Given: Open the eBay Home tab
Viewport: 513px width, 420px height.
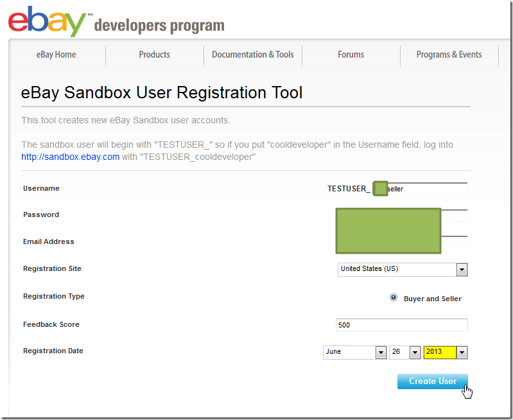Looking at the screenshot, I should (x=57, y=55).
